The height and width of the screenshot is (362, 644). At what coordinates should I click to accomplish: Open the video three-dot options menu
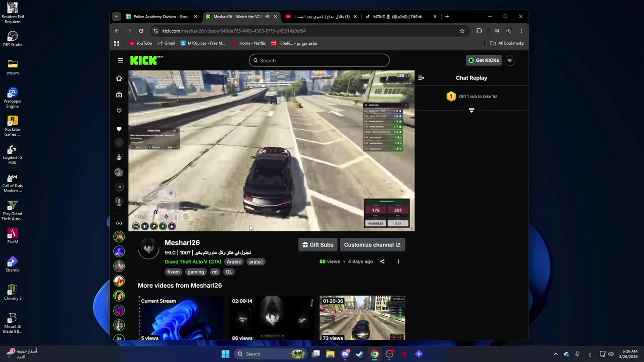click(x=398, y=261)
